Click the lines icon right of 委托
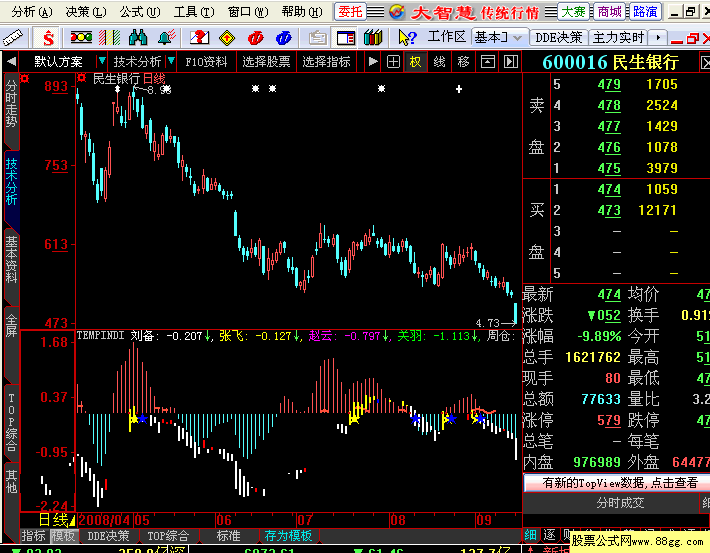710x553 pixels. pos(375,12)
